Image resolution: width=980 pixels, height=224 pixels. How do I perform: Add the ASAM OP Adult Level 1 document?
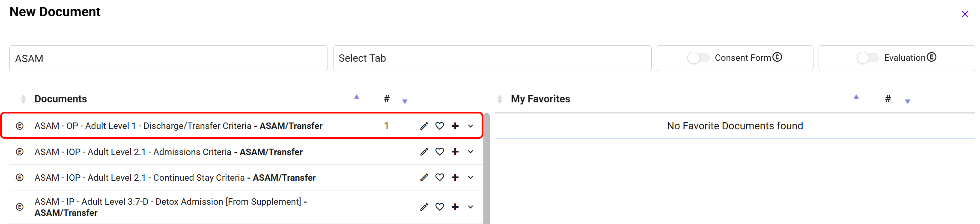click(x=455, y=126)
